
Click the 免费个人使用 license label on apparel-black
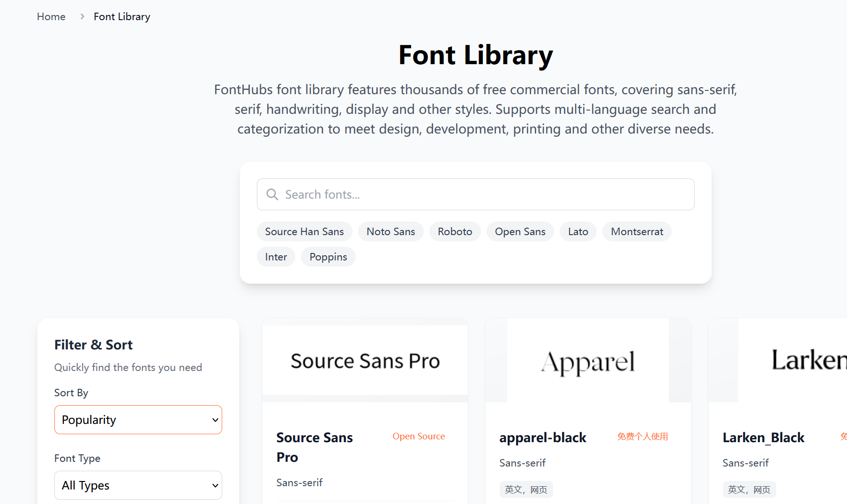(x=643, y=436)
